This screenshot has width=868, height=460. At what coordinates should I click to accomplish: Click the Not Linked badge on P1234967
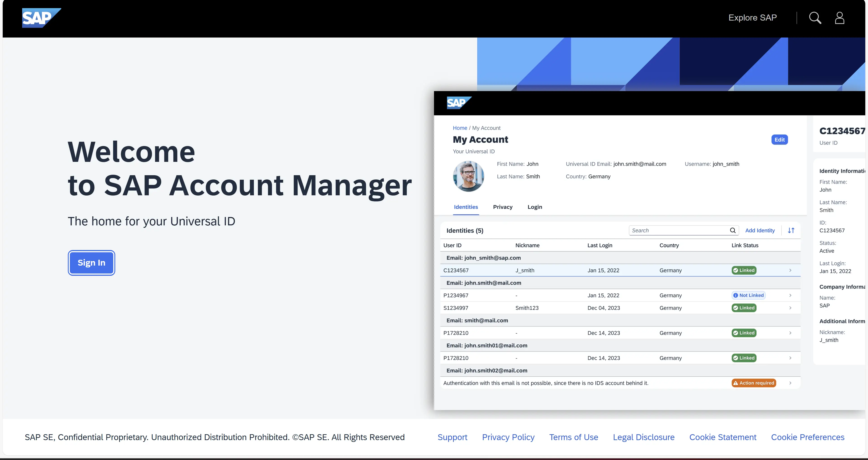pos(748,295)
